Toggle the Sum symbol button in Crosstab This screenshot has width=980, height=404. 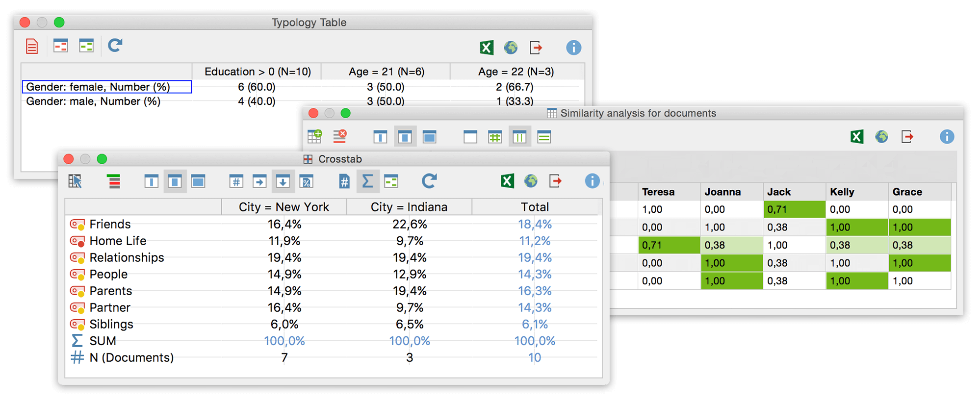(x=367, y=181)
